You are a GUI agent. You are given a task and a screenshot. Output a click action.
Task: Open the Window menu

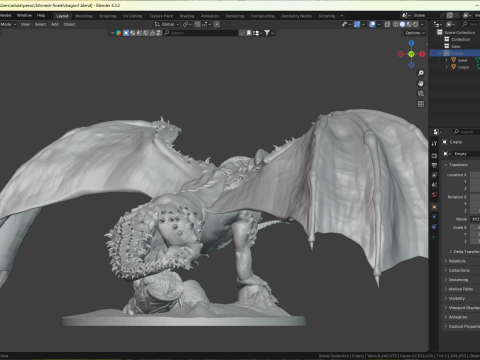(24, 15)
